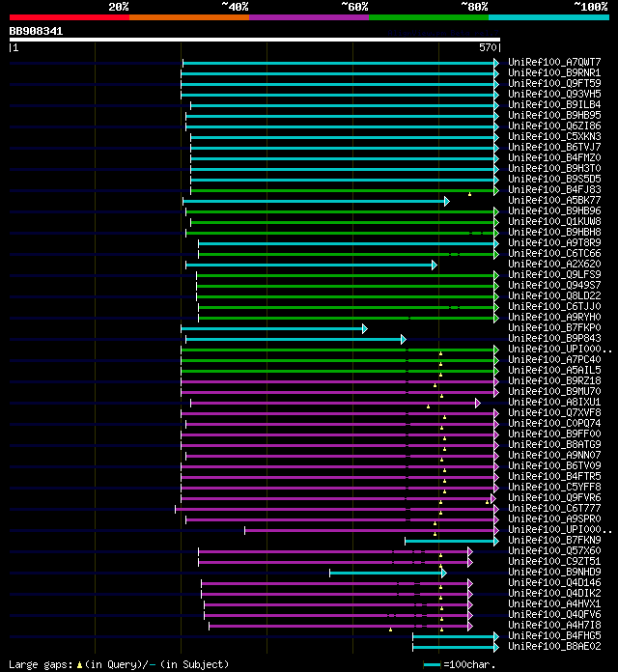Click the green ~80% legend color segment

429,17
